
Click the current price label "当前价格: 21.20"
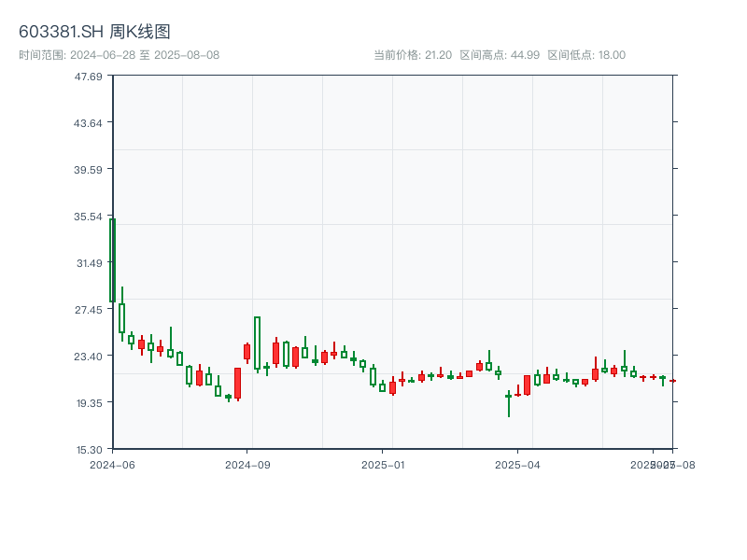click(413, 55)
